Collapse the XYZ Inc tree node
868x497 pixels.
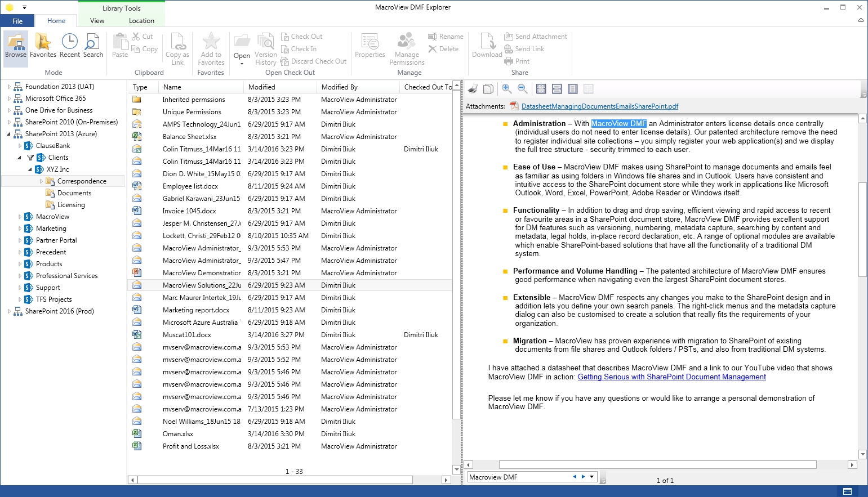pos(30,169)
